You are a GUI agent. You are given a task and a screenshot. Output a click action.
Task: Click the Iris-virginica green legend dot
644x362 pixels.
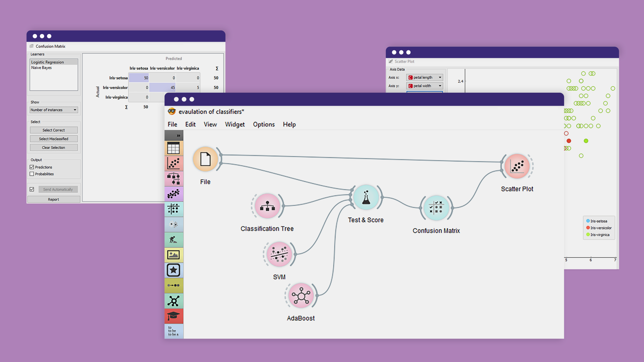pos(588,234)
